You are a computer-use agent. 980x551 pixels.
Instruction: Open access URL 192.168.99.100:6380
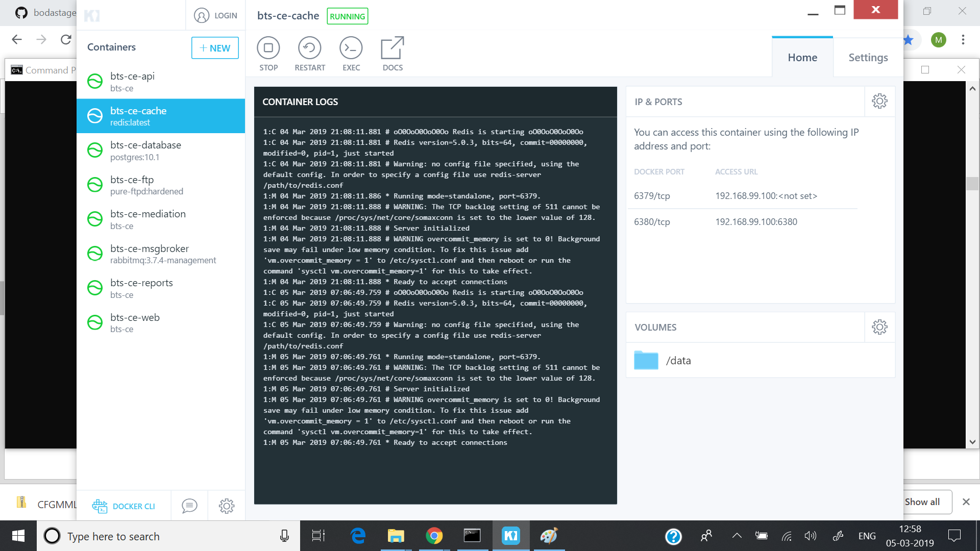click(756, 221)
